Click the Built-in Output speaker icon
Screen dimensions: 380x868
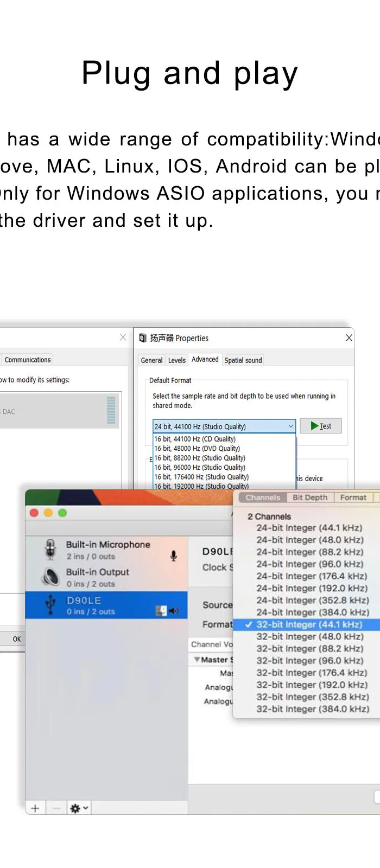50,577
